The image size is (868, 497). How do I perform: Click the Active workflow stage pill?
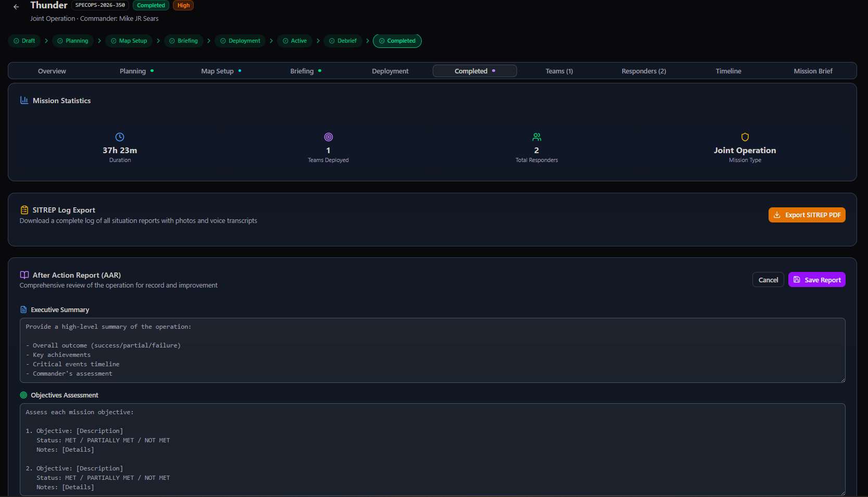(295, 41)
